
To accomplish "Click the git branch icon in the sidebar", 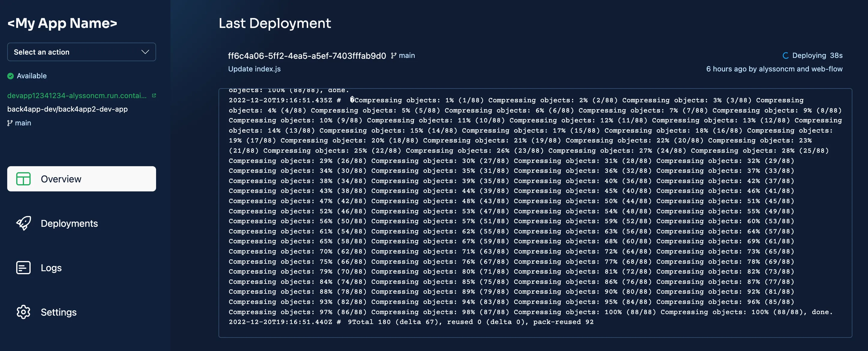I will tap(10, 123).
